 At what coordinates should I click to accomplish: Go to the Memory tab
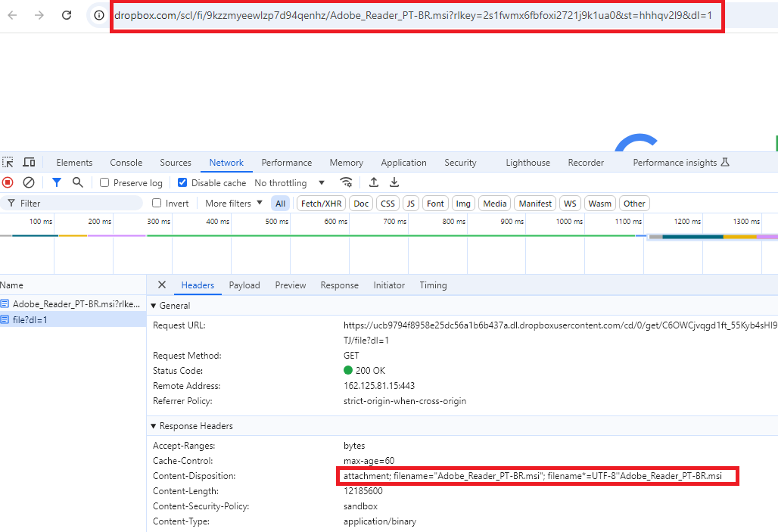347,162
